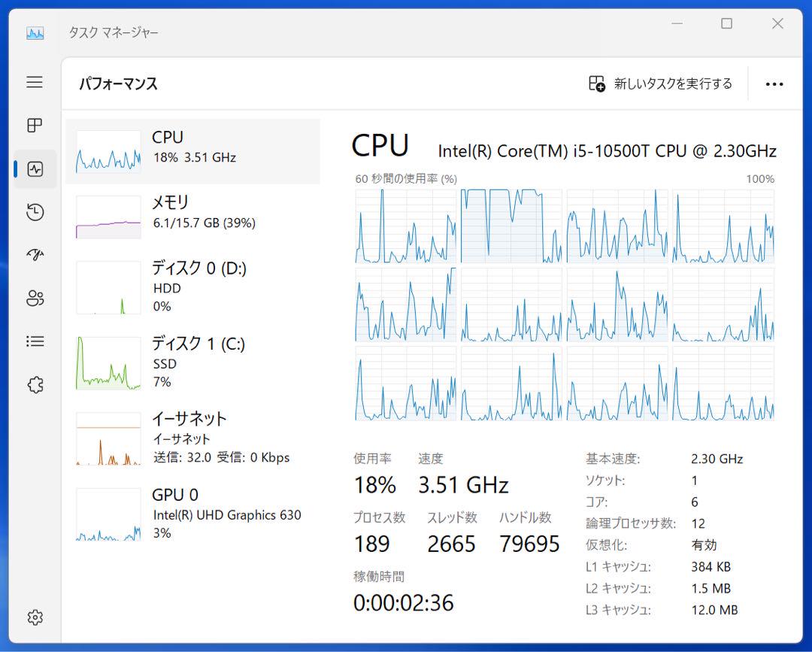Click the 送信: 32.0 受信: 0 Kbps text

coord(221,457)
